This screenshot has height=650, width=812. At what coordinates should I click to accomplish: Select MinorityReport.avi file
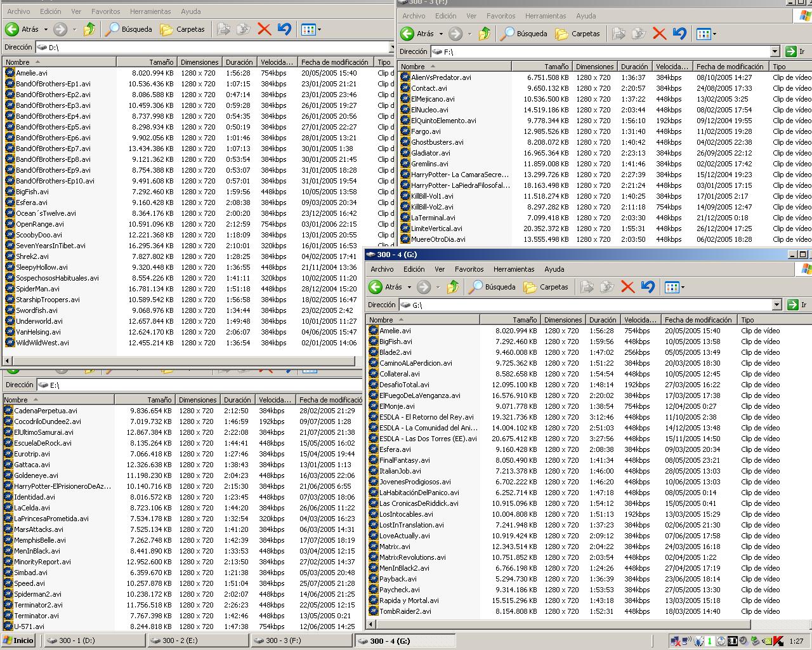coord(42,562)
